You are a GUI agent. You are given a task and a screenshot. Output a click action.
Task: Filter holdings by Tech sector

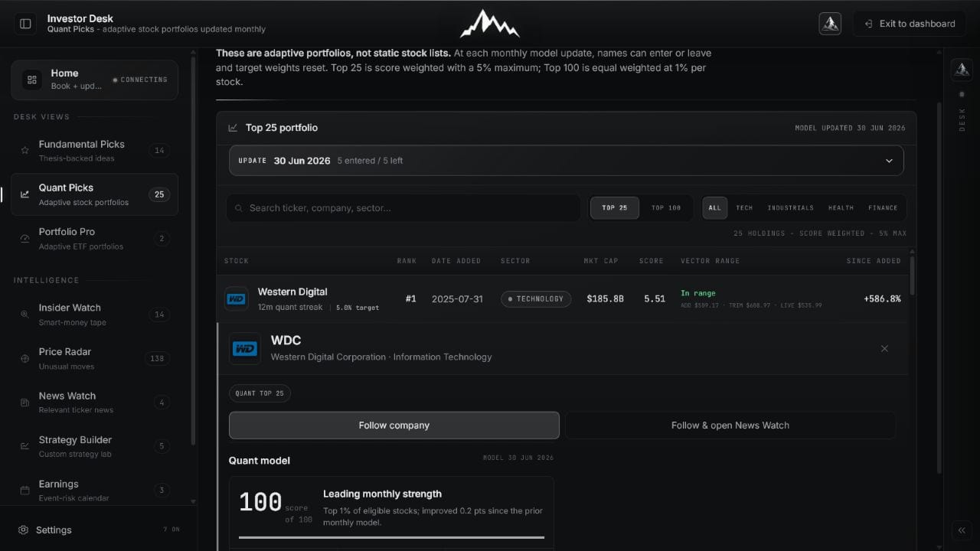(744, 208)
